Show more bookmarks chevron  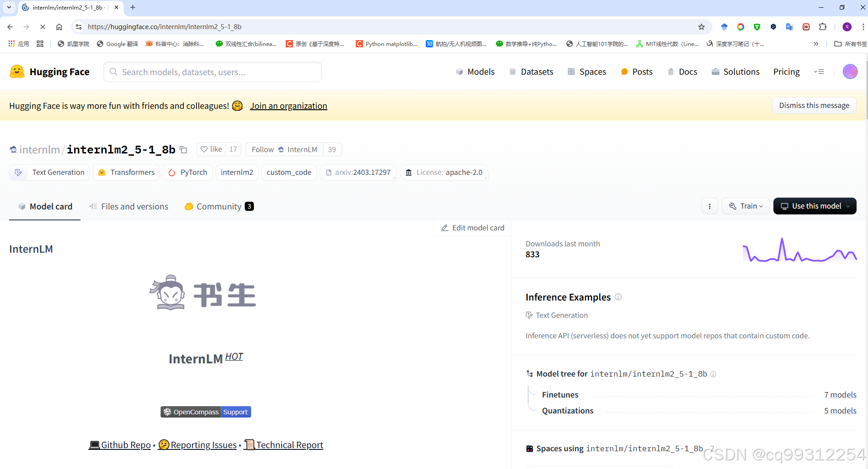click(816, 44)
